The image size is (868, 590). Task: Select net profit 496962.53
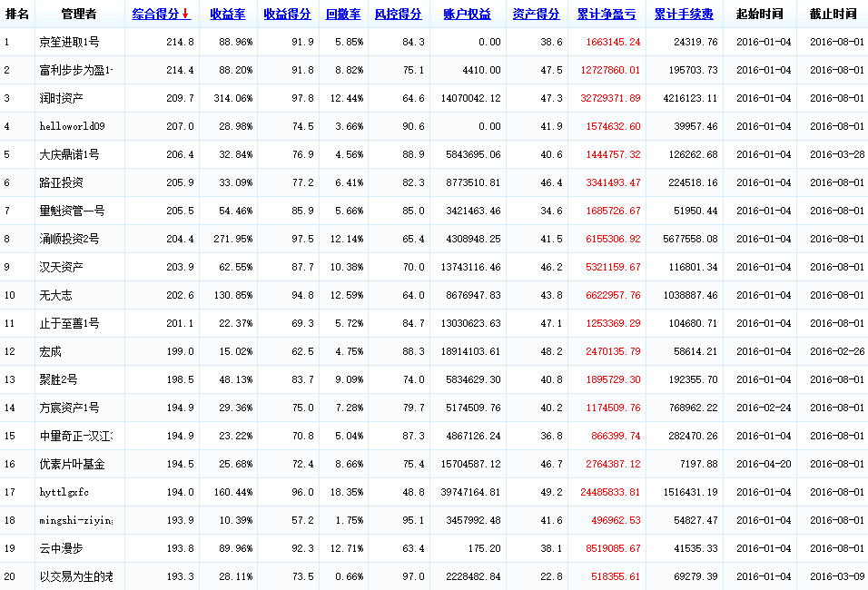pos(616,520)
